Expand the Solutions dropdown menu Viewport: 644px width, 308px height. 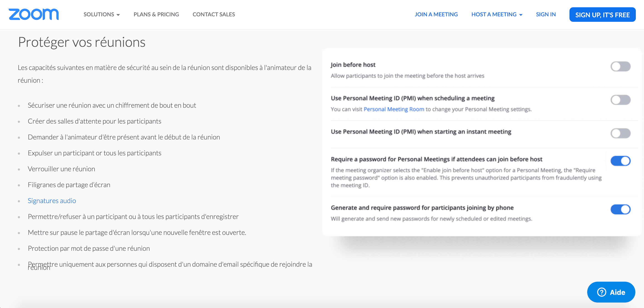point(101,15)
